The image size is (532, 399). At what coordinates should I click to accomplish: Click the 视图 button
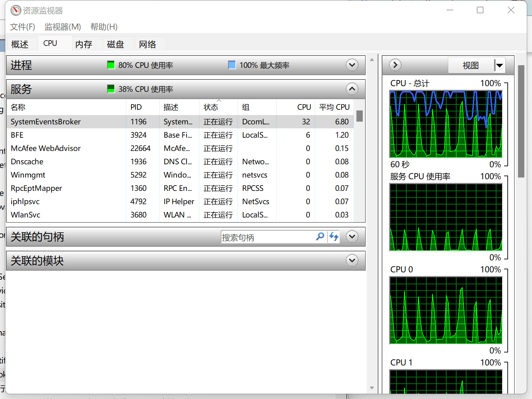[x=471, y=66]
